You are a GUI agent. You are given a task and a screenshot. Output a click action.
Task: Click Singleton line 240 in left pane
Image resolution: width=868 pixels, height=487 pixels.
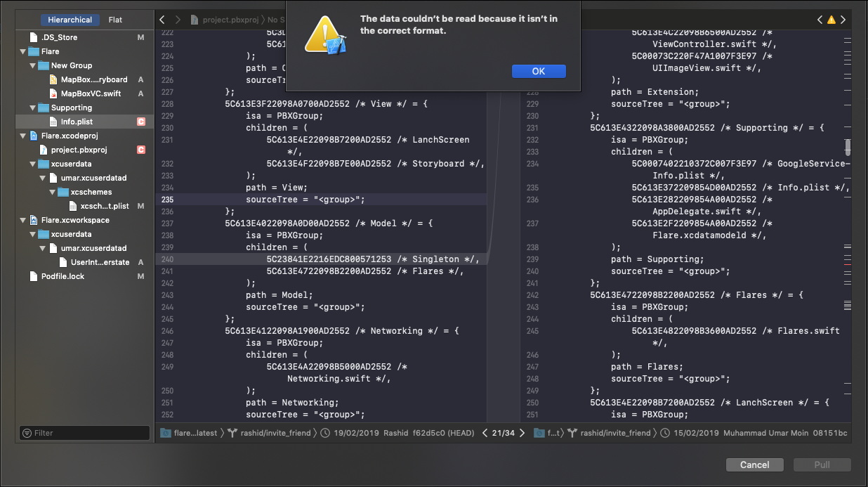[372, 259]
